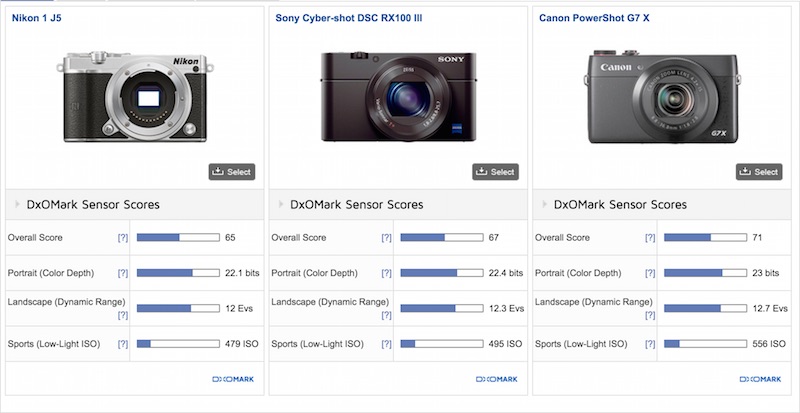This screenshot has width=800, height=413.
Task: Click Canon color depth value 23 bits
Action: pos(766,273)
